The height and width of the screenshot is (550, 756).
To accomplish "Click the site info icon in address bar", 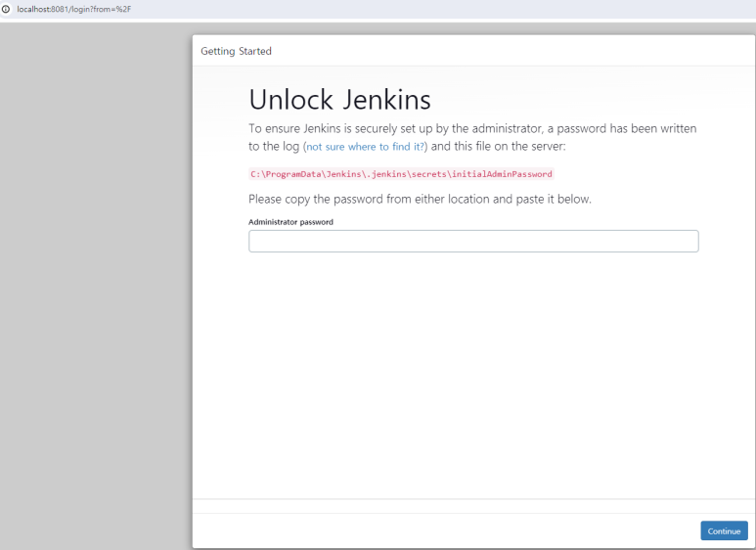I will [x=6, y=9].
